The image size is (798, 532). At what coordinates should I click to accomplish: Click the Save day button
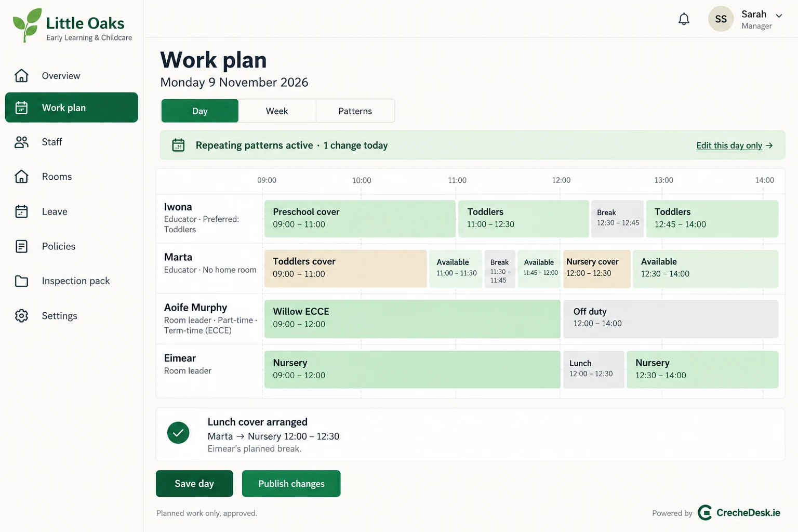pyautogui.click(x=194, y=484)
